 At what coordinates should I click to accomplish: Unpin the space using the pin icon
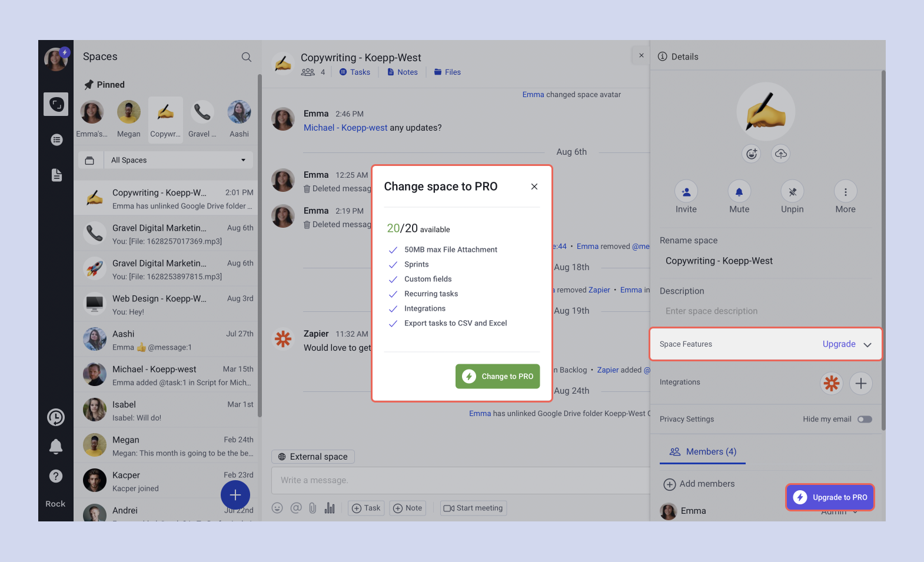point(792,192)
